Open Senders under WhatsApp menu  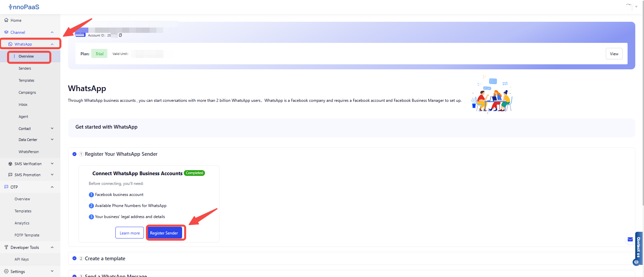[x=25, y=68]
